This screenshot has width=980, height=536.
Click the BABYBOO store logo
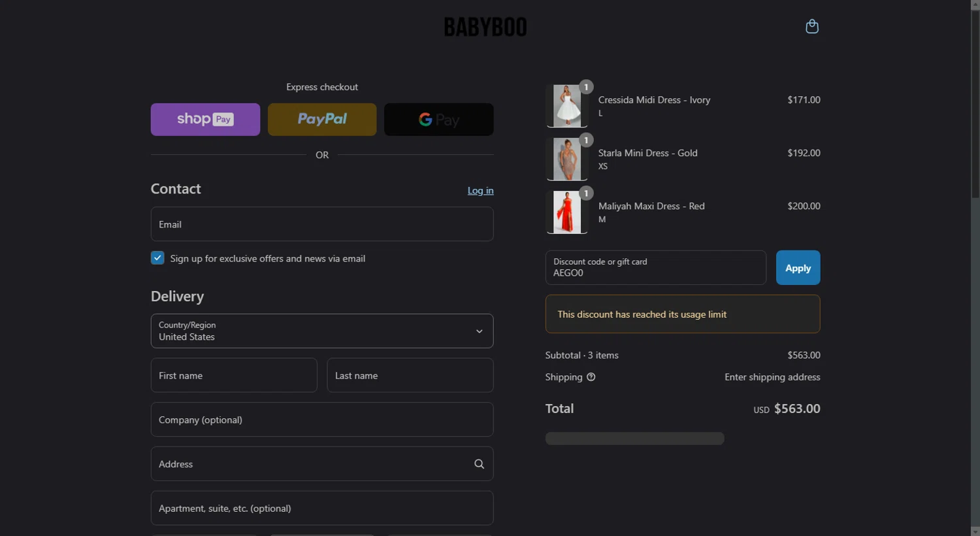coord(485,27)
